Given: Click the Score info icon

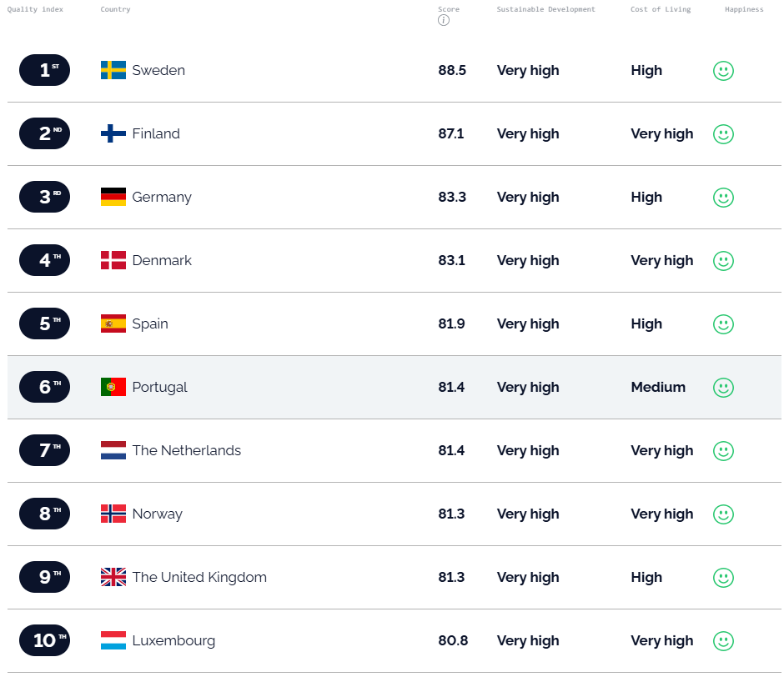Looking at the screenshot, I should pyautogui.click(x=444, y=21).
